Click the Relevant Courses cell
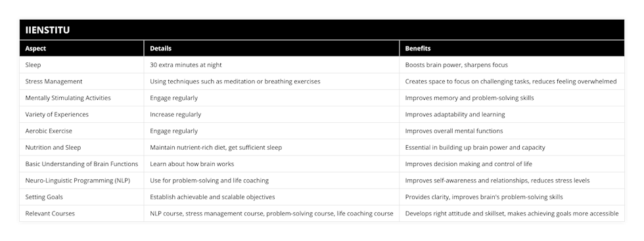 pyautogui.click(x=81, y=213)
